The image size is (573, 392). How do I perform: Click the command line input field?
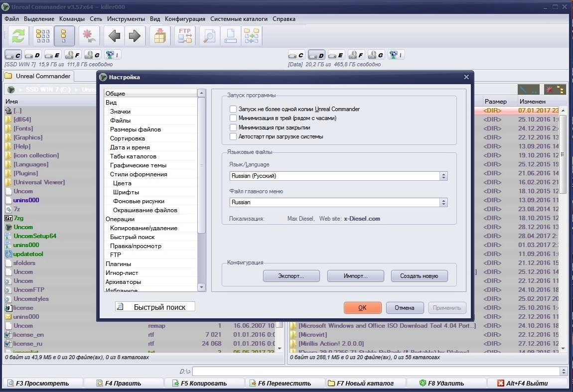[376, 371]
